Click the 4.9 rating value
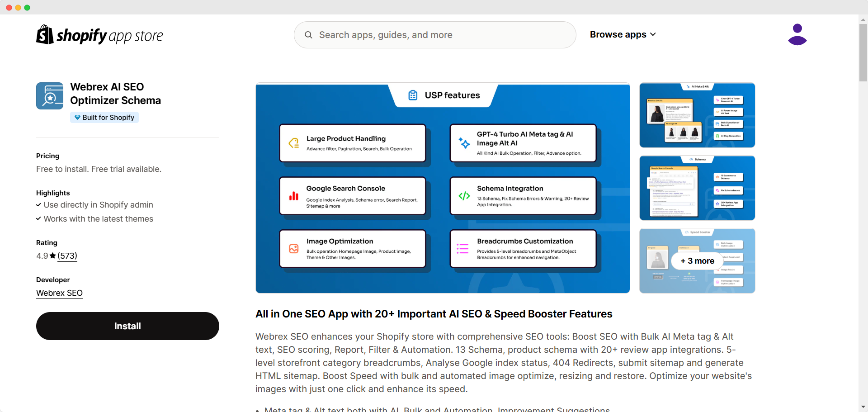 click(x=42, y=256)
